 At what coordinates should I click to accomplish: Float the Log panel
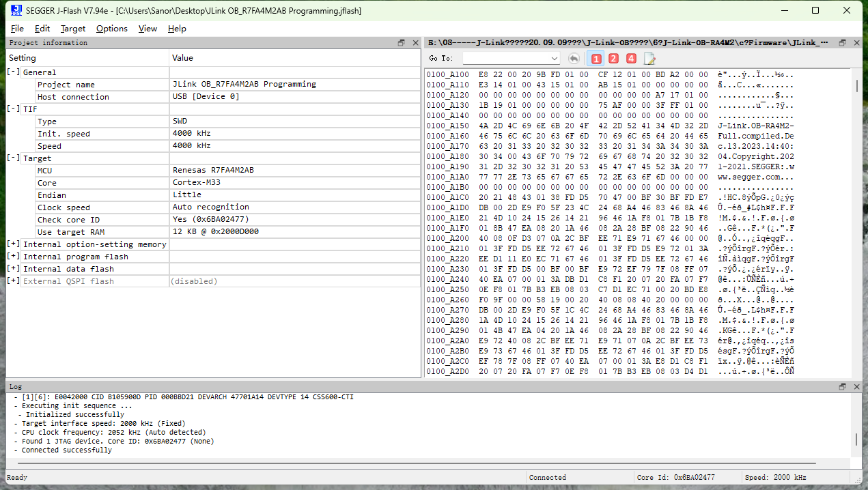[x=842, y=386]
